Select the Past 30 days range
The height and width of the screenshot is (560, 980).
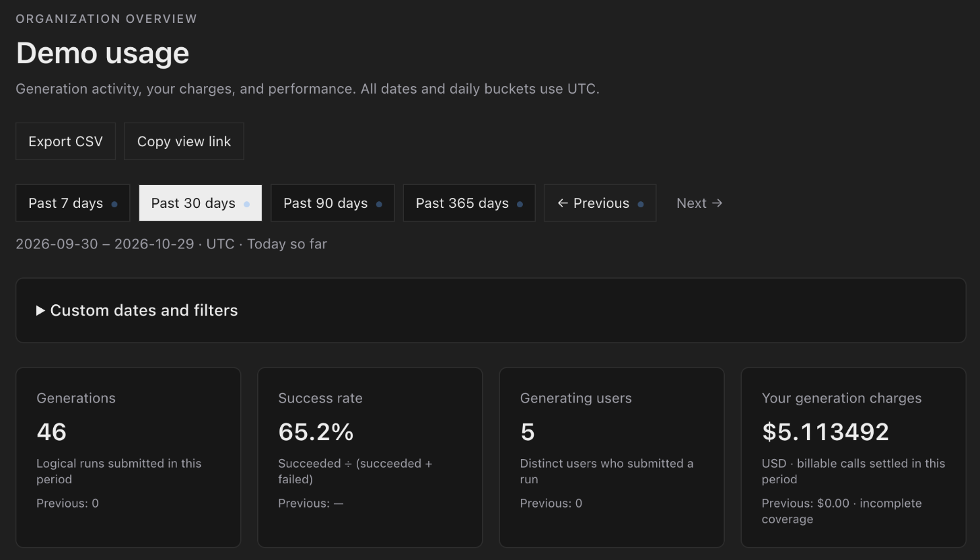tap(200, 203)
